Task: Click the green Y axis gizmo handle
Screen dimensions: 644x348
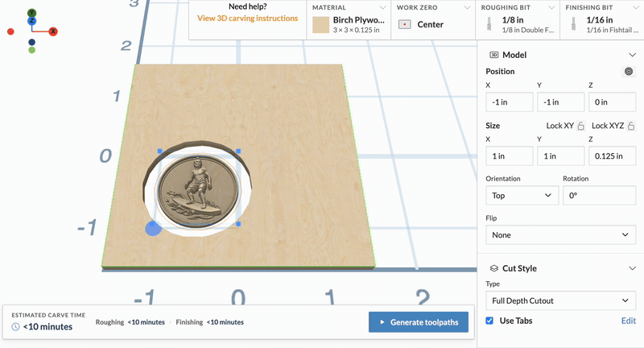Action: [x=31, y=13]
